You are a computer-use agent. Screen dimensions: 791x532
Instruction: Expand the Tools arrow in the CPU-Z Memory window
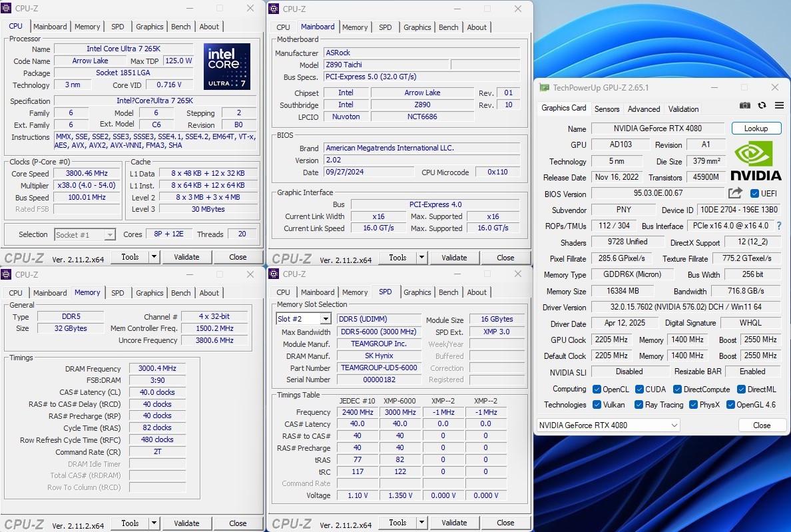[x=154, y=523]
